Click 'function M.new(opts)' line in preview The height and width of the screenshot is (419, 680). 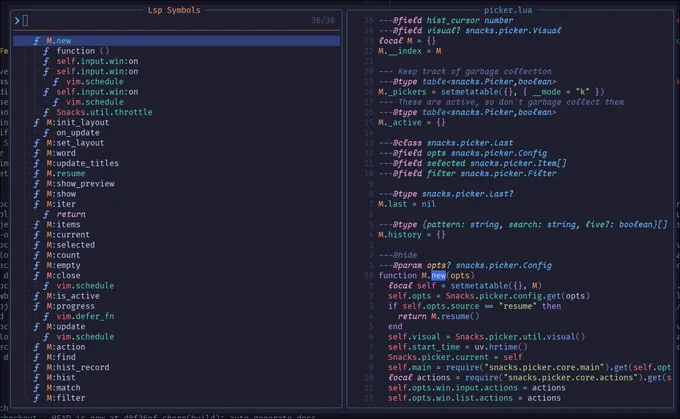tap(426, 275)
